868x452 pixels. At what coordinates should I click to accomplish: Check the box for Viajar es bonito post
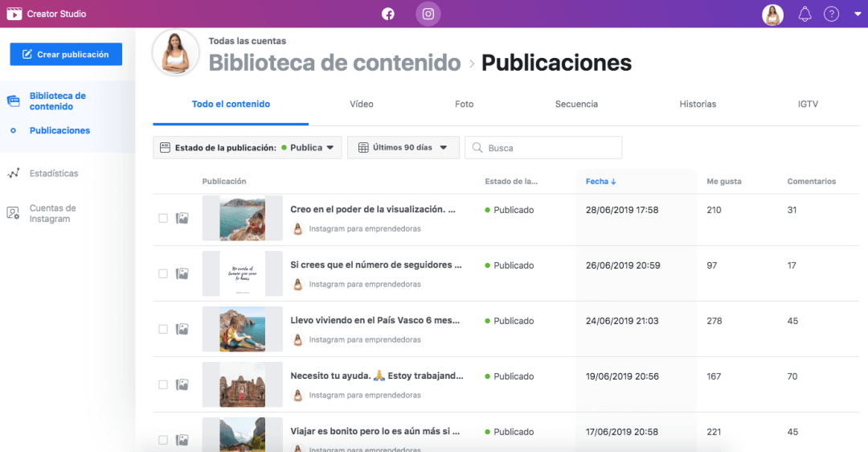click(162, 440)
